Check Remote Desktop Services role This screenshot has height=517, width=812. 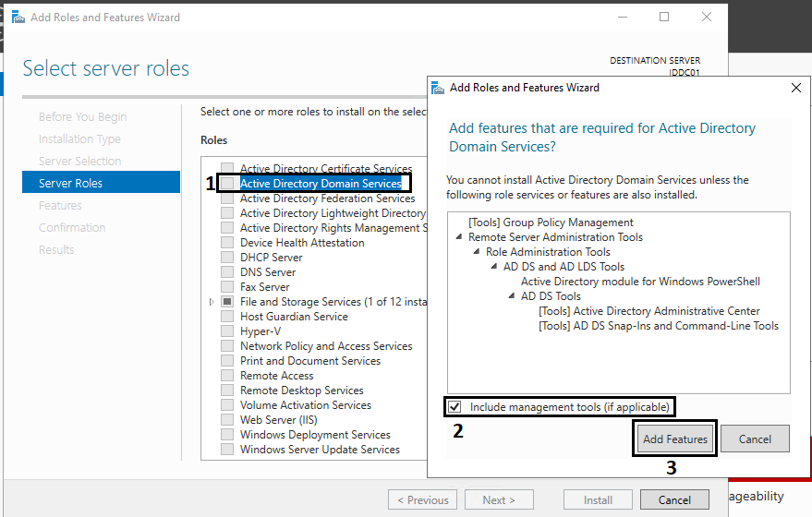tap(227, 391)
